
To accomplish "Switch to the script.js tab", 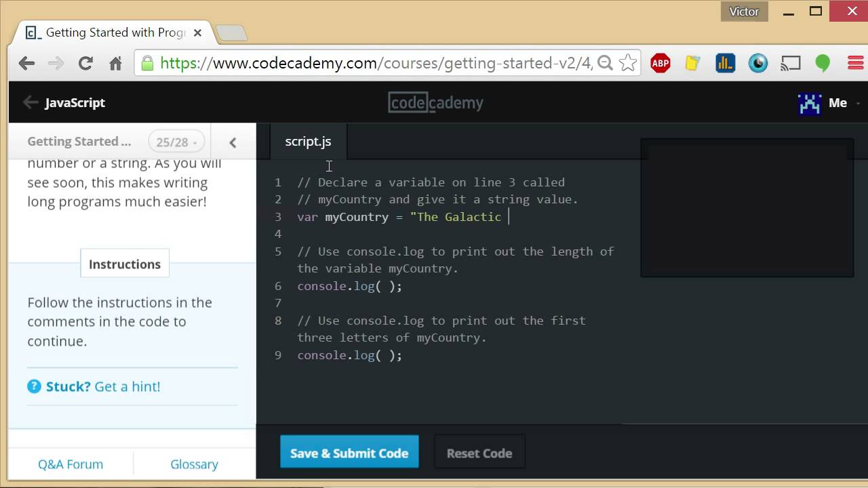I will [308, 141].
